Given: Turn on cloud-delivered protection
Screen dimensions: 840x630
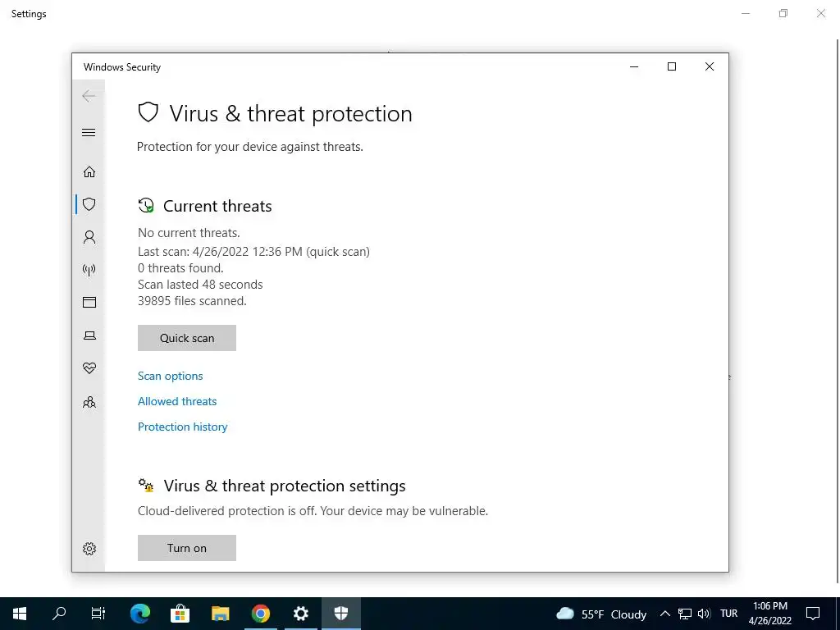Looking at the screenshot, I should click(187, 548).
